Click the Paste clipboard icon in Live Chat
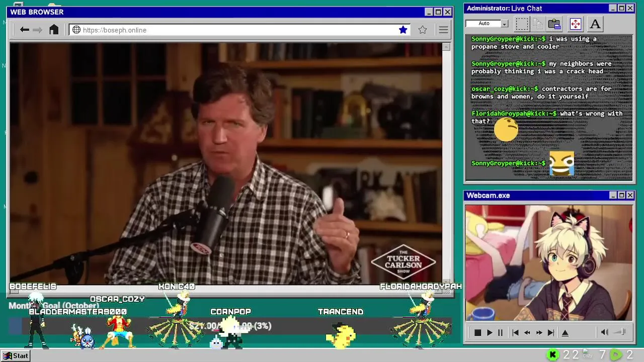 (554, 24)
